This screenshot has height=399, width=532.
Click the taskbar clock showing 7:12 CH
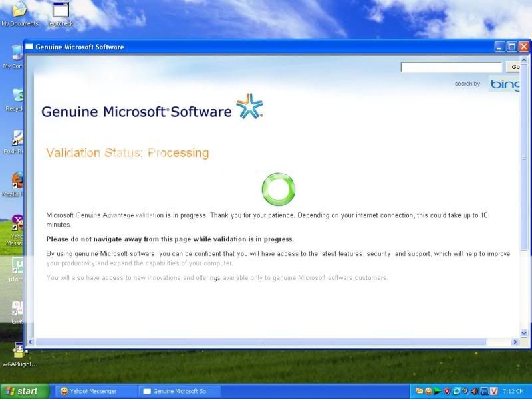coord(513,391)
